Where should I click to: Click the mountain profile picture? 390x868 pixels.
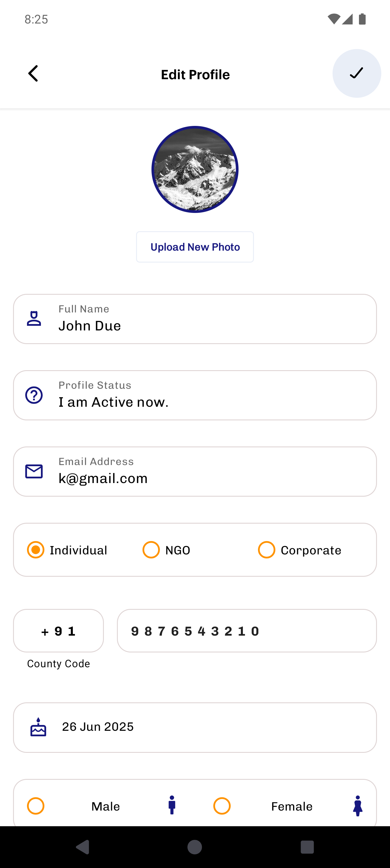point(195,169)
